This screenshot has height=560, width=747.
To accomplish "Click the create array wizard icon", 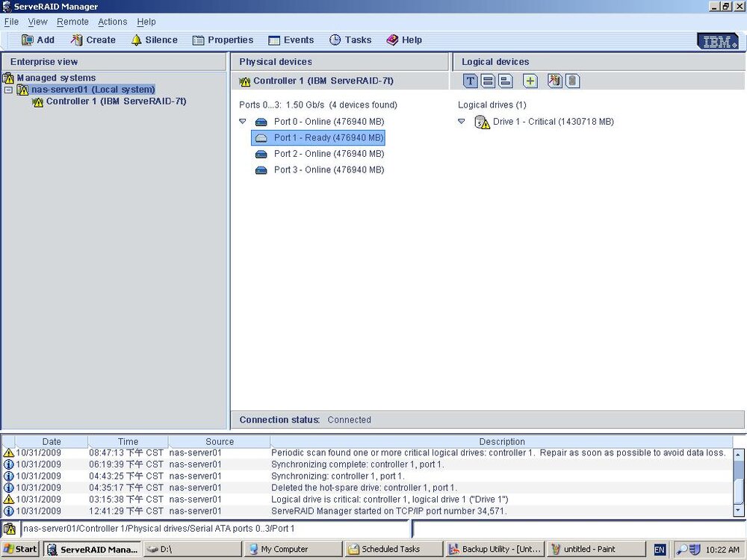I will tap(554, 81).
